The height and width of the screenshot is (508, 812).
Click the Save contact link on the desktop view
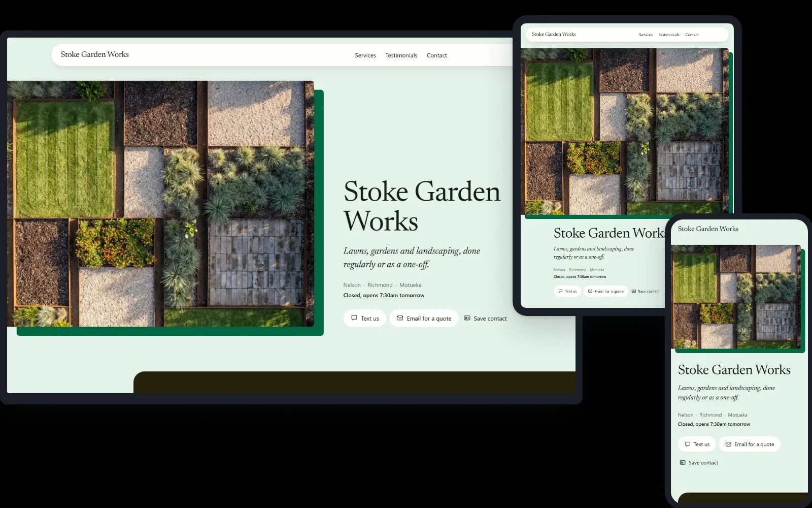(485, 319)
